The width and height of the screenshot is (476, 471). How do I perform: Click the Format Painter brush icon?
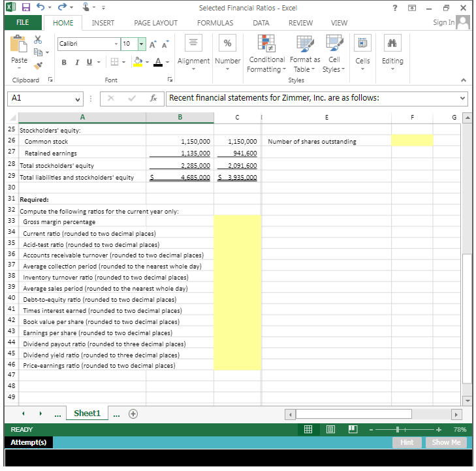click(x=38, y=65)
